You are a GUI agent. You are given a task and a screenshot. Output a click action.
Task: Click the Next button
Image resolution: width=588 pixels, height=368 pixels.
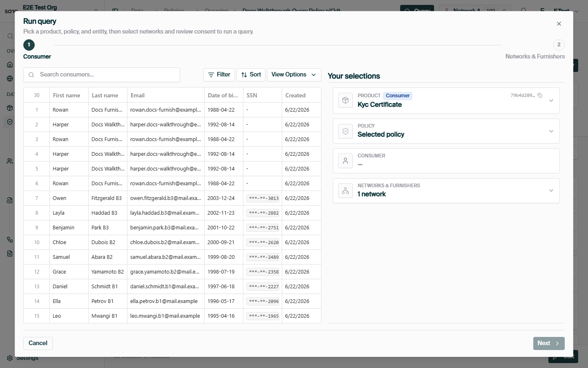549,343
